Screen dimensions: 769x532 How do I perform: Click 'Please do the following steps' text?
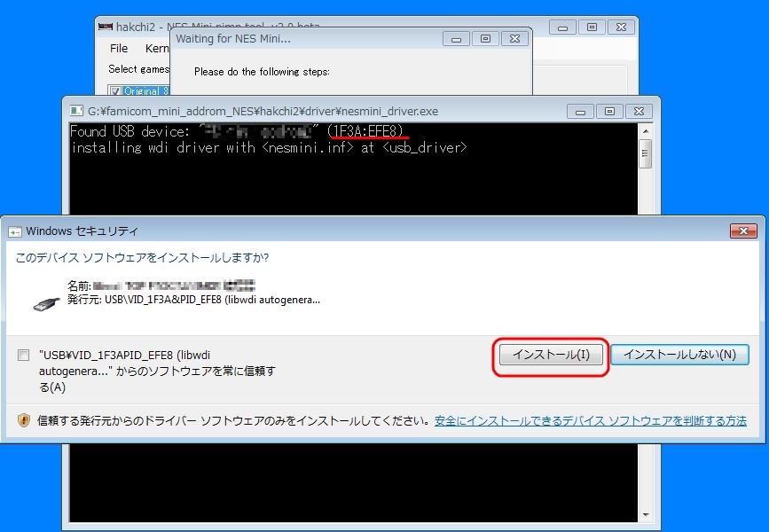[x=262, y=72]
